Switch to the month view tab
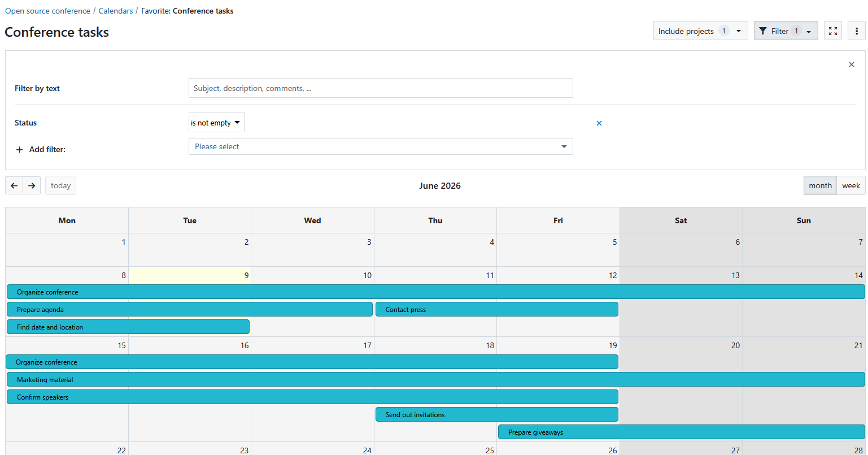The width and height of the screenshot is (868, 455). [x=820, y=185]
